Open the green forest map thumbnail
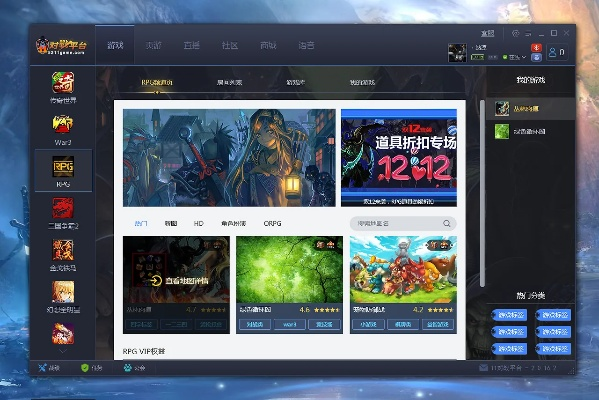This screenshot has height=400, width=599. tap(289, 269)
